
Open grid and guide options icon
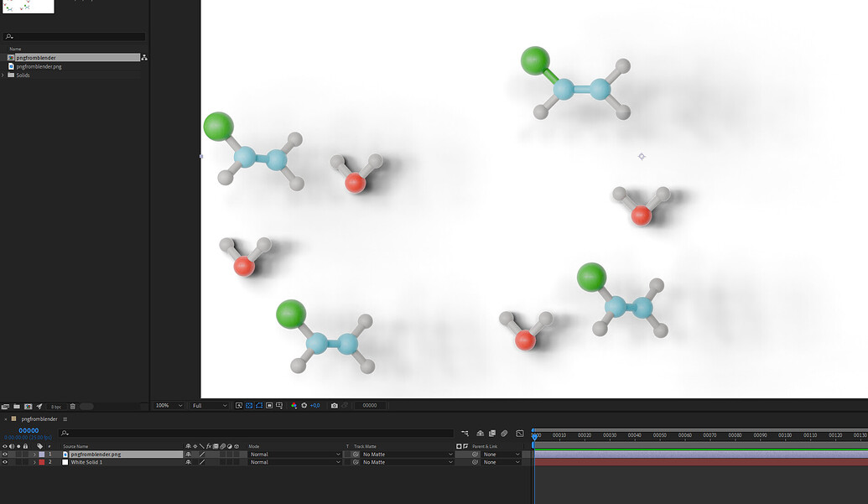point(279,406)
